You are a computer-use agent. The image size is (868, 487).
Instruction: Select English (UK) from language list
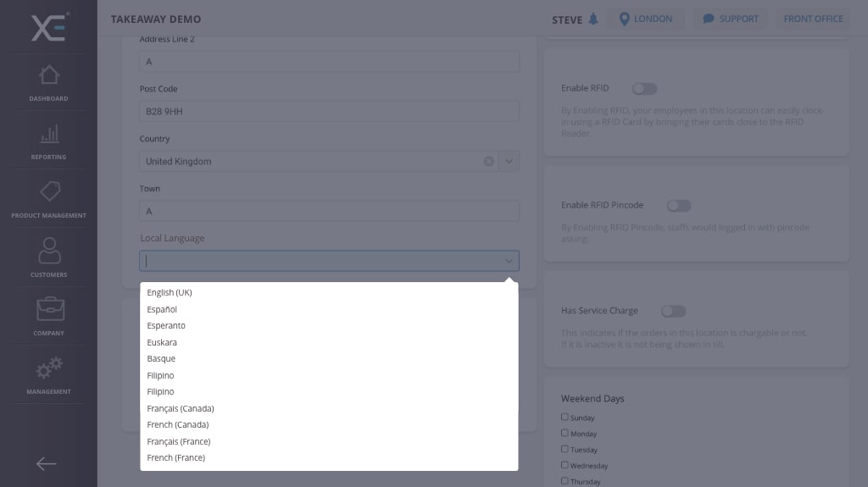170,292
